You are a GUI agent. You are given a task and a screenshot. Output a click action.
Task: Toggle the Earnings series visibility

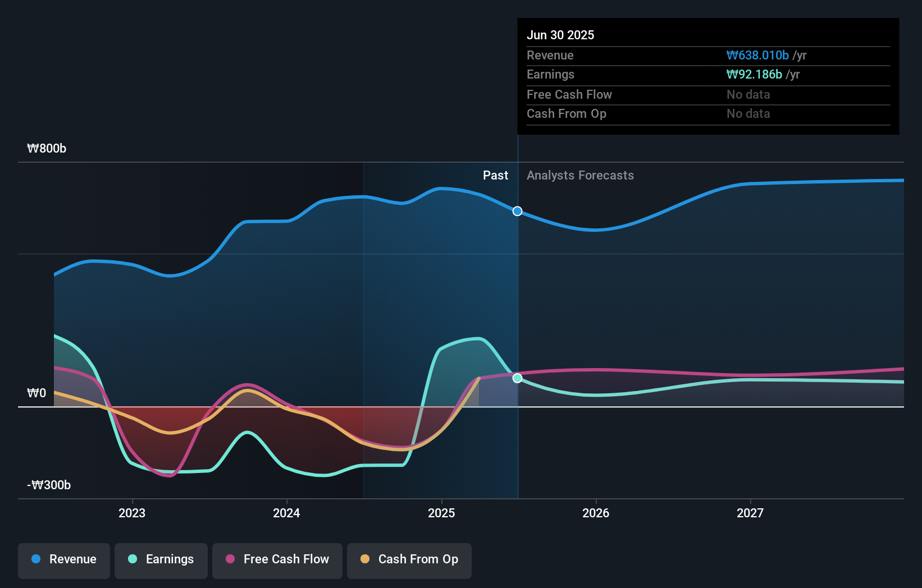tap(161, 559)
